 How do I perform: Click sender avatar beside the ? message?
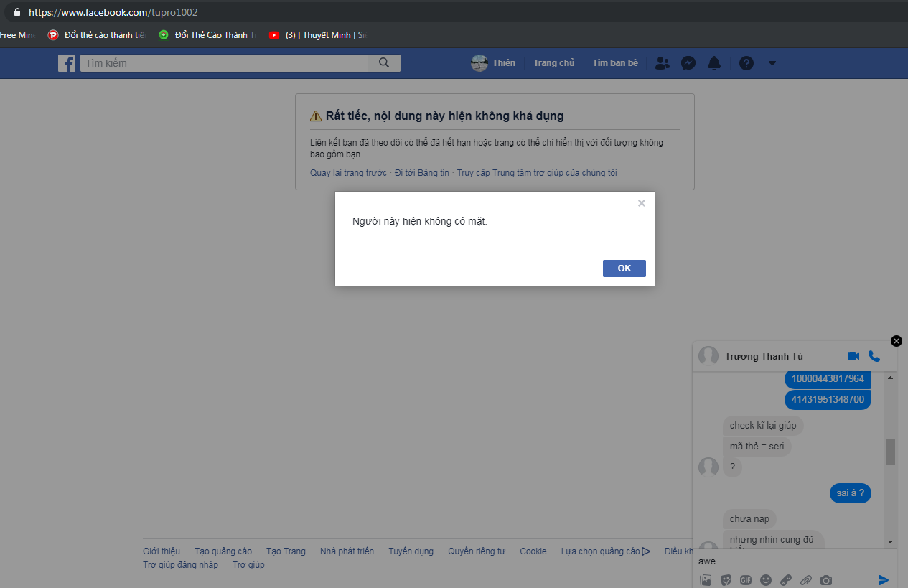(x=708, y=467)
